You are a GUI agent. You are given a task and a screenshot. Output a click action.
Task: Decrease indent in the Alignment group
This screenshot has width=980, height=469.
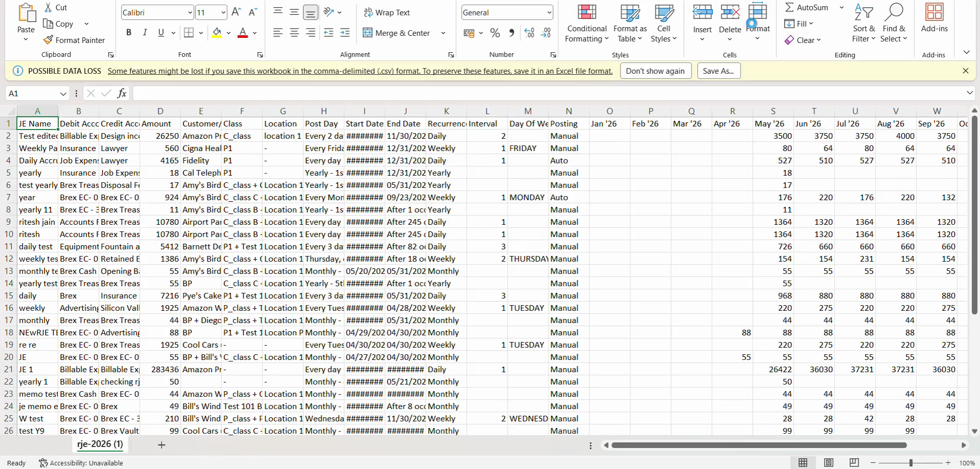click(x=328, y=33)
